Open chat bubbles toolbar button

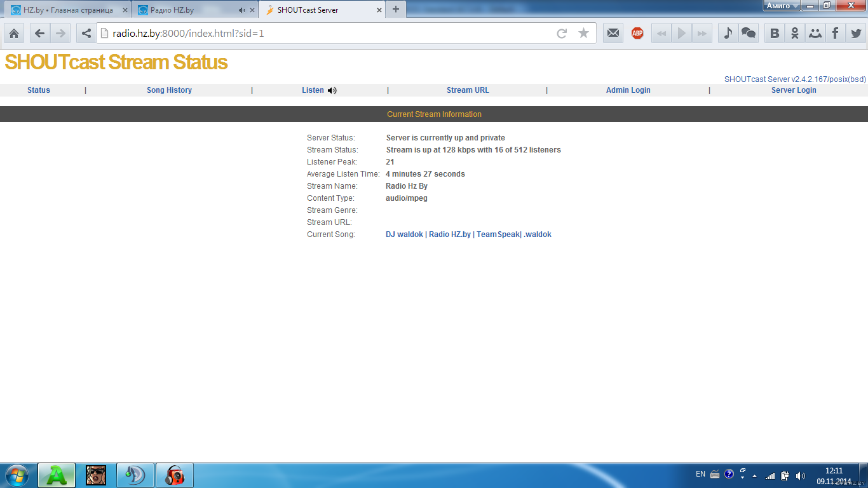click(749, 34)
